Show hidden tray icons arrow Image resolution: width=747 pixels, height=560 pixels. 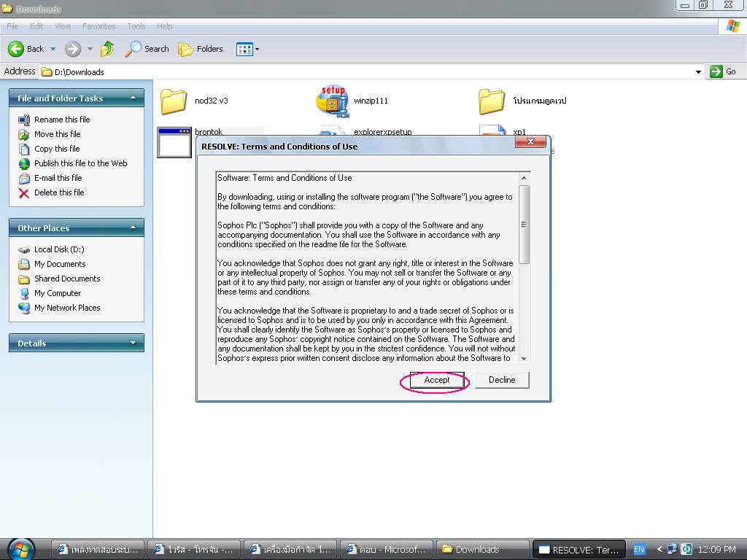coord(659,549)
